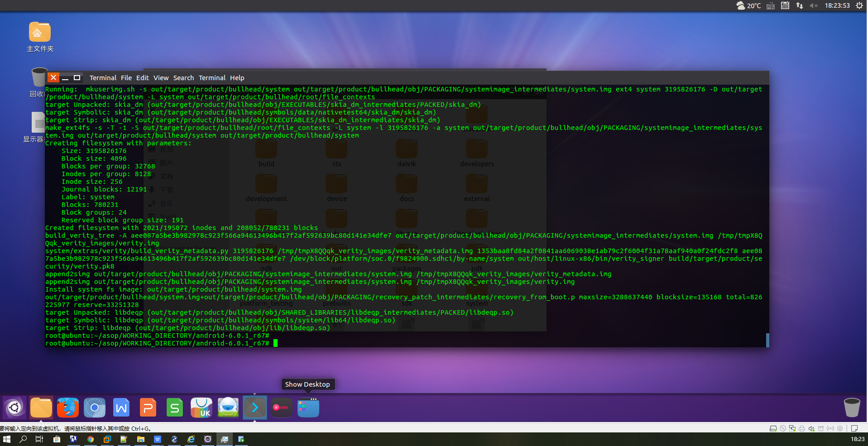Click the Windows taskbar clock 18:23

(x=858, y=439)
